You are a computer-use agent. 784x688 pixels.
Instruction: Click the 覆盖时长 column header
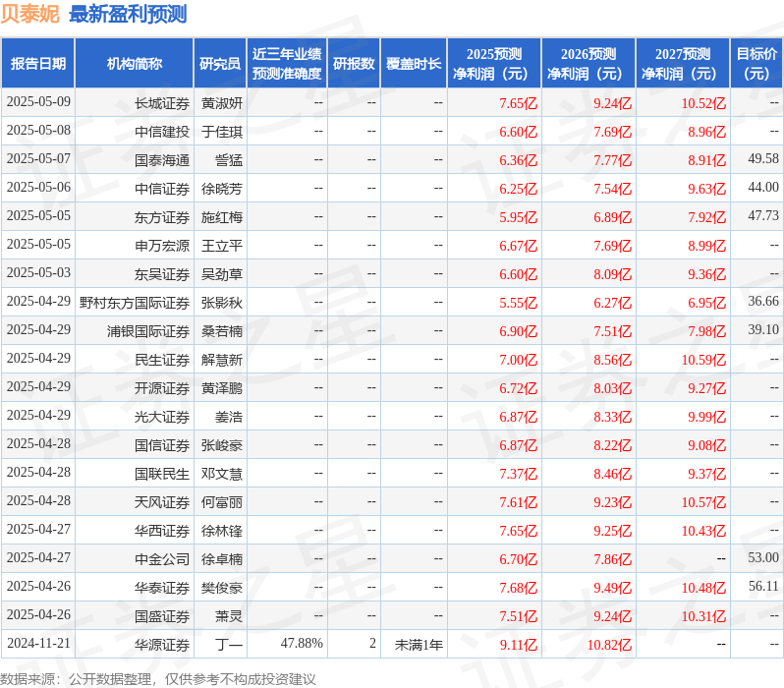click(x=414, y=64)
